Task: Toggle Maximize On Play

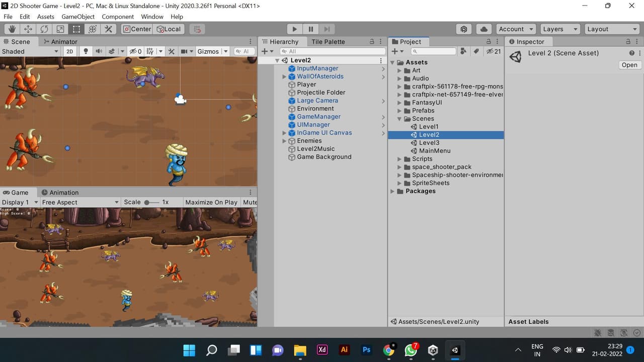Action: point(211,202)
